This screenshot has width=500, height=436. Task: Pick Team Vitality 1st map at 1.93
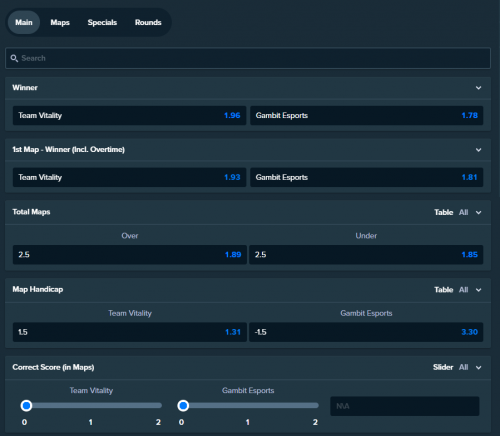[129, 177]
